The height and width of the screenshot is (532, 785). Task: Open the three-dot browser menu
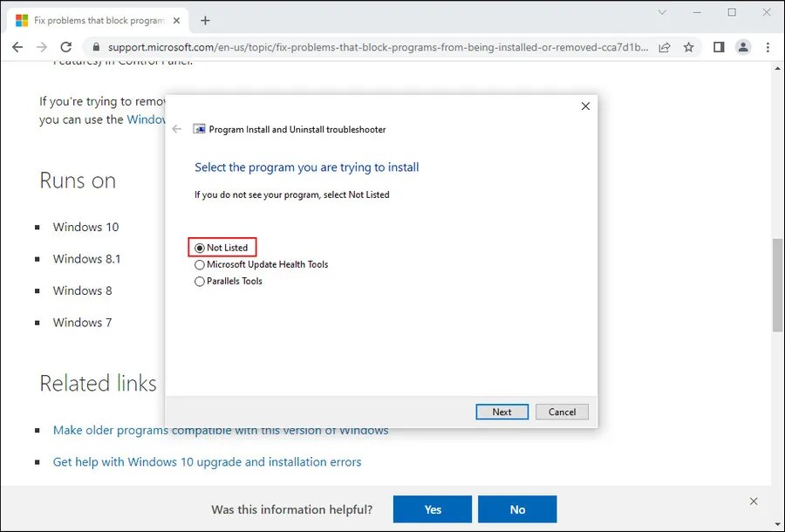[768, 47]
